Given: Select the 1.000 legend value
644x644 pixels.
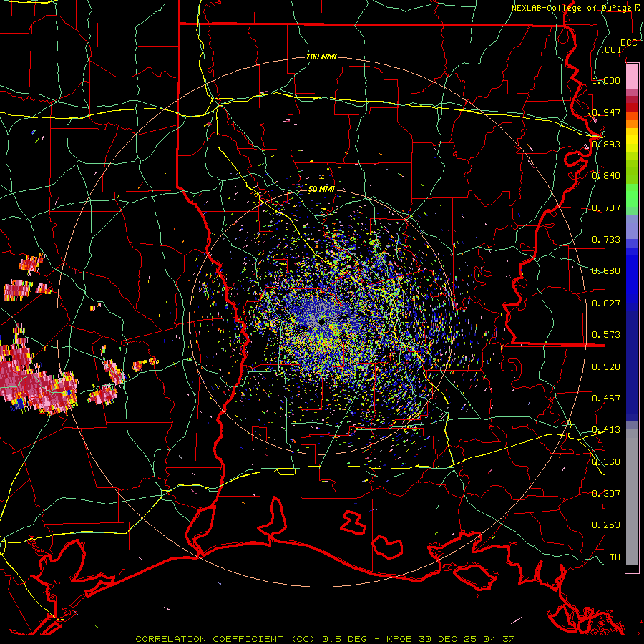Looking at the screenshot, I should coord(606,80).
